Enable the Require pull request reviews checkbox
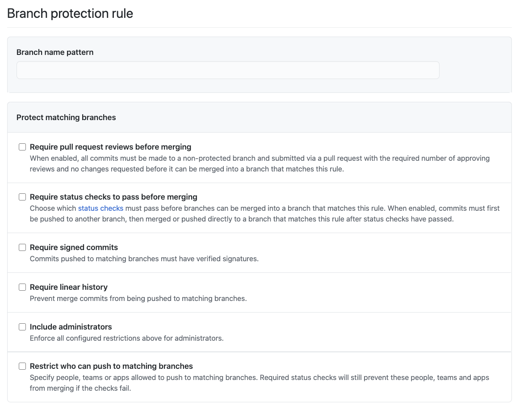532x405 pixels. [22, 147]
